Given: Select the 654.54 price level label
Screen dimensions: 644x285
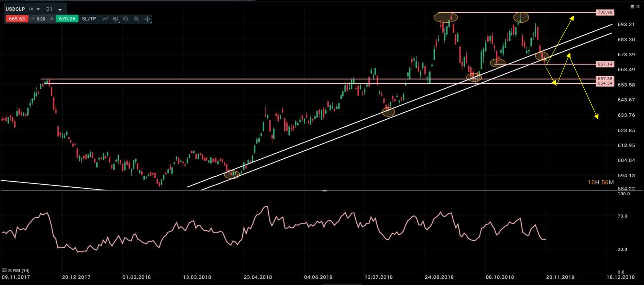Looking at the screenshot, I should tap(605, 83).
